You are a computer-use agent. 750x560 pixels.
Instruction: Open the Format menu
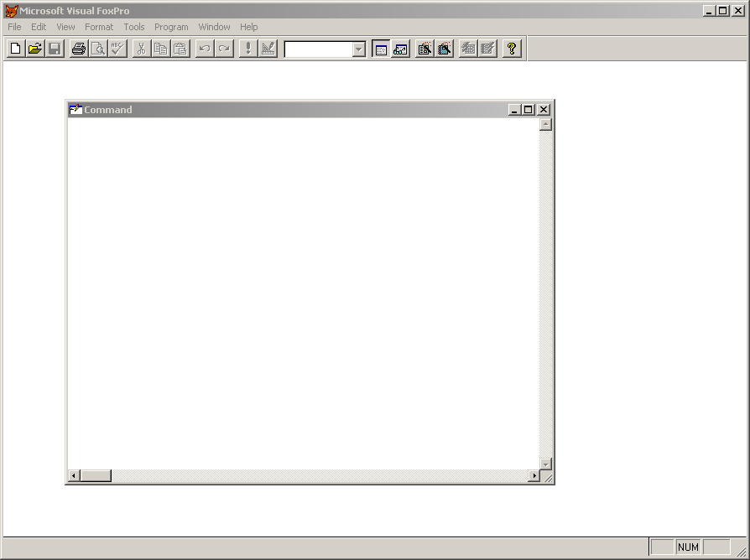[99, 27]
